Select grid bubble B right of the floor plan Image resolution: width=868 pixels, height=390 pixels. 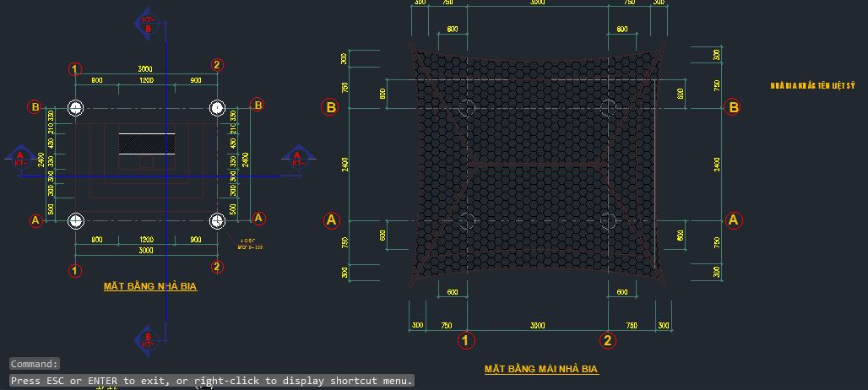(258, 105)
